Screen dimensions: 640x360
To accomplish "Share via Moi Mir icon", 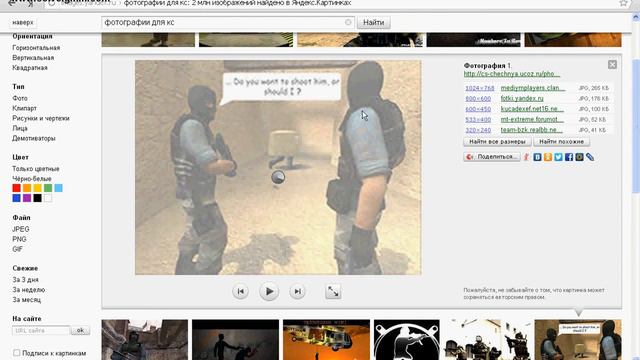I will point(580,157).
